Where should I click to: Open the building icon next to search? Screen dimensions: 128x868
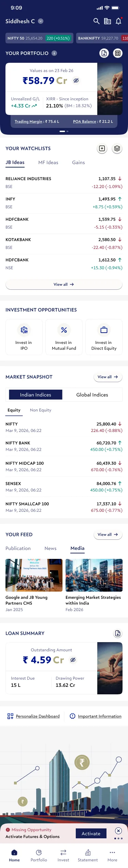point(108,21)
